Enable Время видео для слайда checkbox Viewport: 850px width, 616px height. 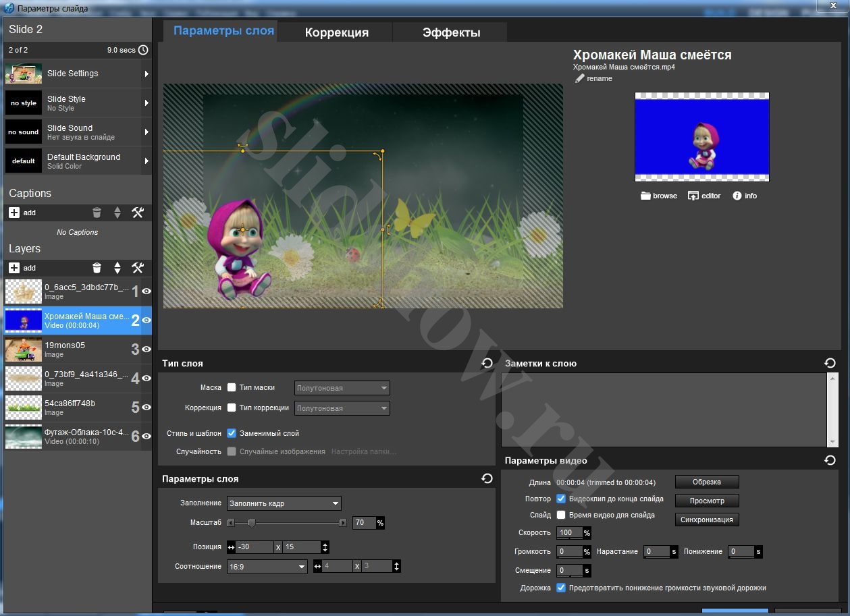point(561,515)
